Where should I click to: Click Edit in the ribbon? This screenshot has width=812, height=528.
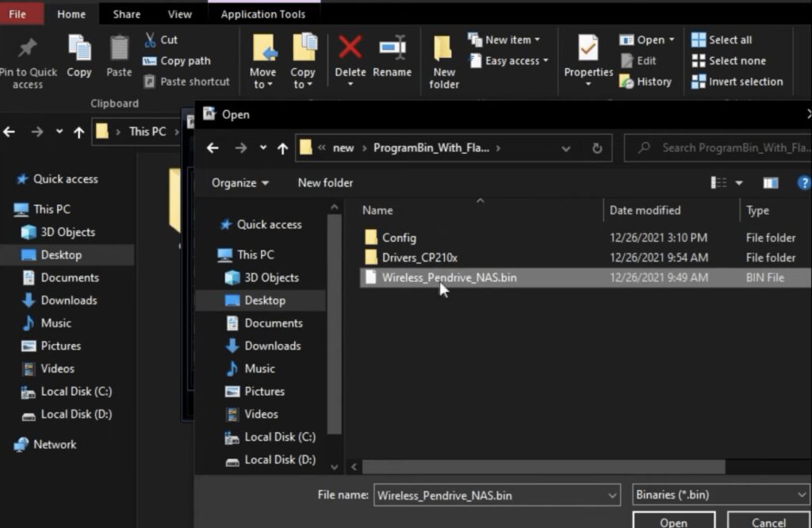638,60
